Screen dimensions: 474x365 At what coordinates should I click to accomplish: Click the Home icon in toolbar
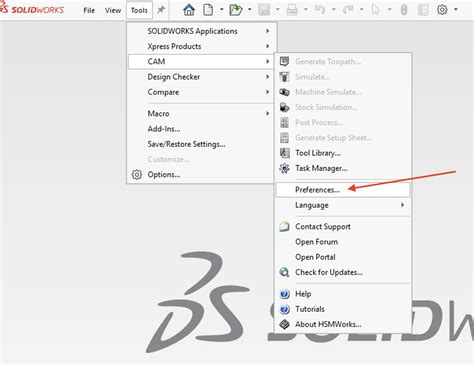[189, 10]
